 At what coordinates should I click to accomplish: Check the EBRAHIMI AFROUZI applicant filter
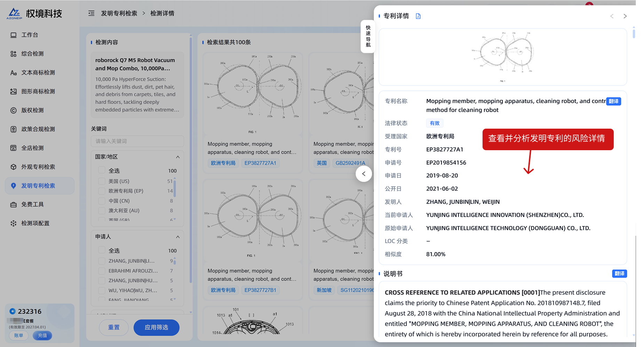(102, 271)
